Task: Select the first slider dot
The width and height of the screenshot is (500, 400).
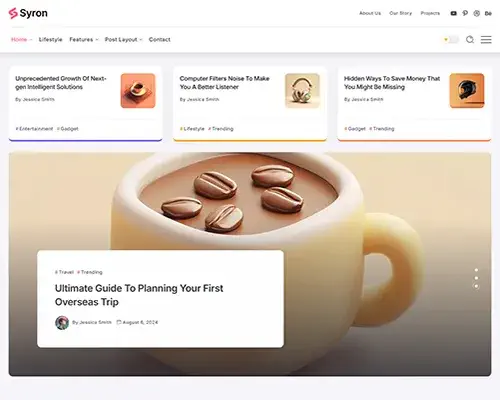Action: pos(476,270)
